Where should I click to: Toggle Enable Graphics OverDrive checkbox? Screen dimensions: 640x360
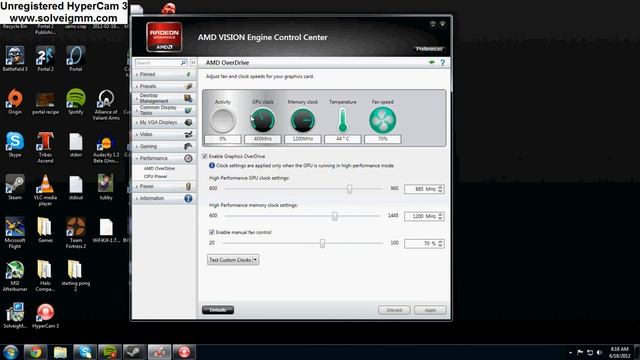pos(205,156)
